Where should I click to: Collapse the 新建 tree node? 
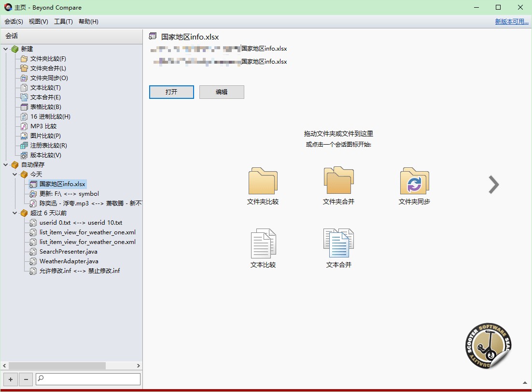click(x=5, y=49)
